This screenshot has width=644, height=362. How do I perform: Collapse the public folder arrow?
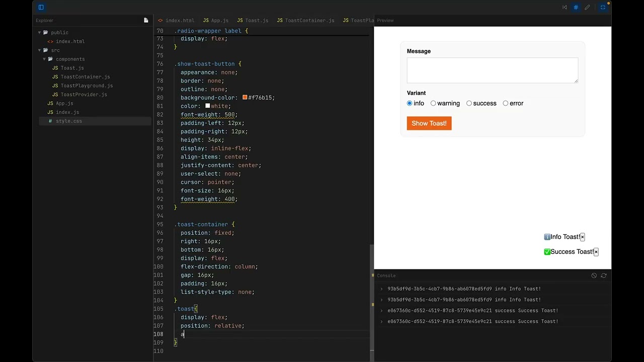click(39, 33)
